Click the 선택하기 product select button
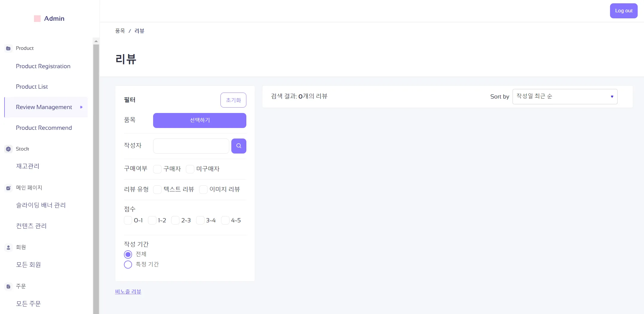 [x=200, y=120]
